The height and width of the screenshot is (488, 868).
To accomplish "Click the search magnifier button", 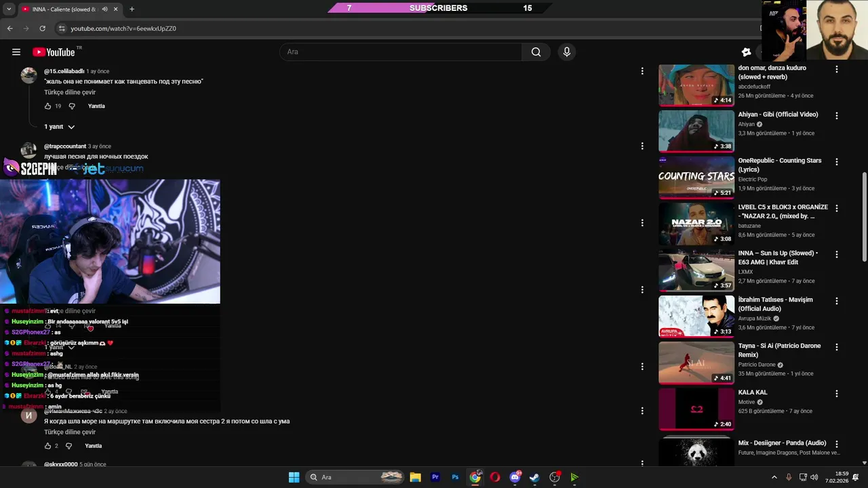I will pyautogui.click(x=536, y=52).
